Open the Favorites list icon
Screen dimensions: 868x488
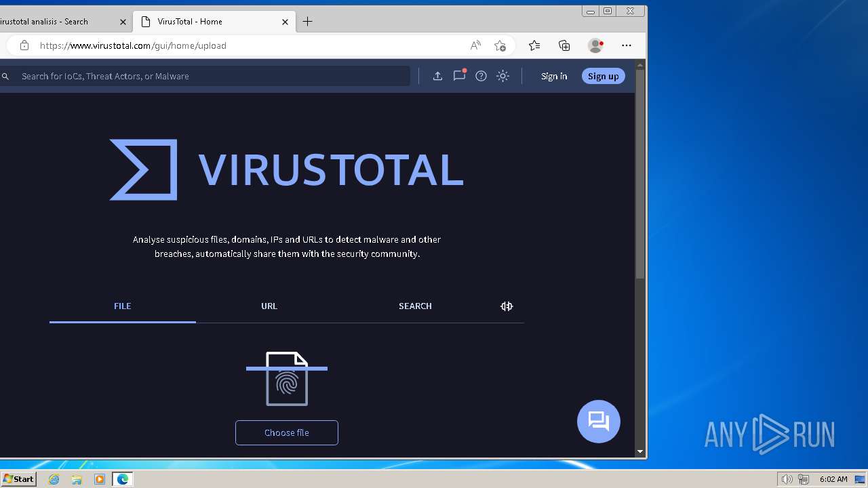[534, 45]
